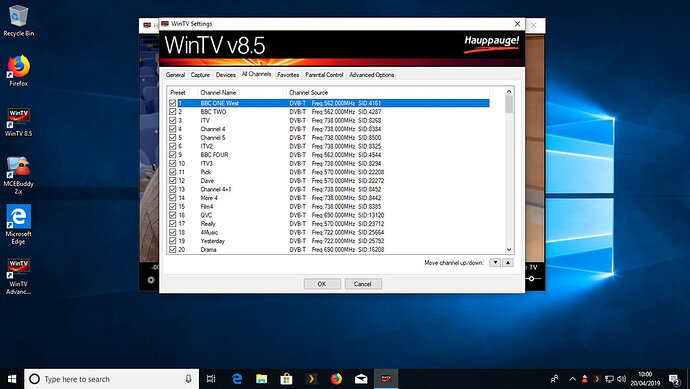Image resolution: width=690 pixels, height=389 pixels.
Task: Select the Film4 channel row
Action: pyautogui.click(x=328, y=206)
